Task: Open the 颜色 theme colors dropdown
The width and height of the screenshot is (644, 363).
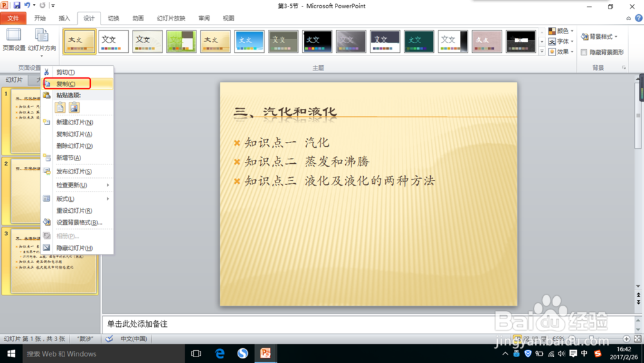Action: coord(561,31)
